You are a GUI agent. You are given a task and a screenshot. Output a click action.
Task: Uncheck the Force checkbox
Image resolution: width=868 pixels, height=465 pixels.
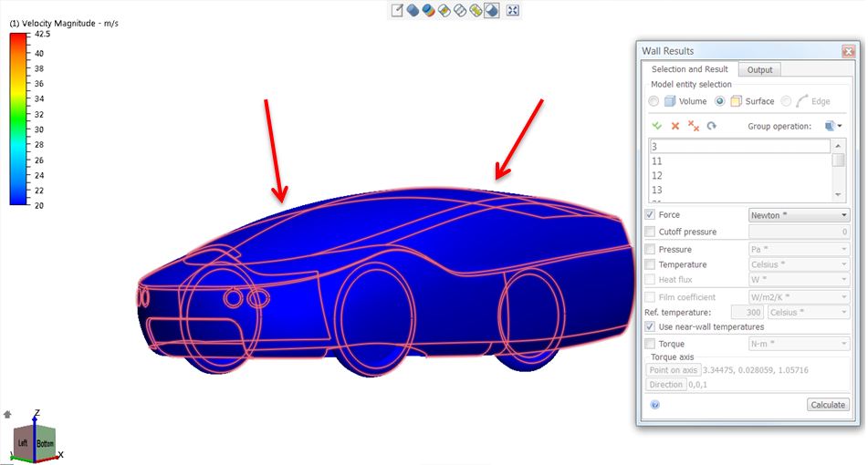pos(650,214)
